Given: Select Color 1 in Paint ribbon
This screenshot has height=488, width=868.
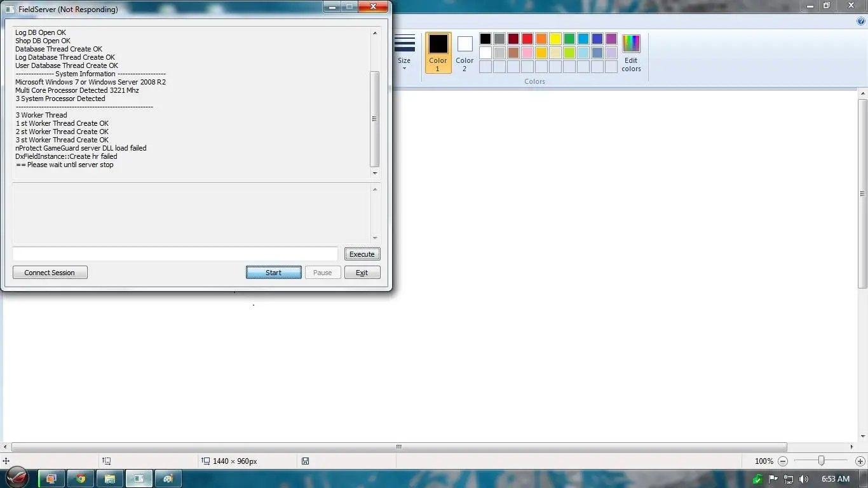Looking at the screenshot, I should click(438, 53).
